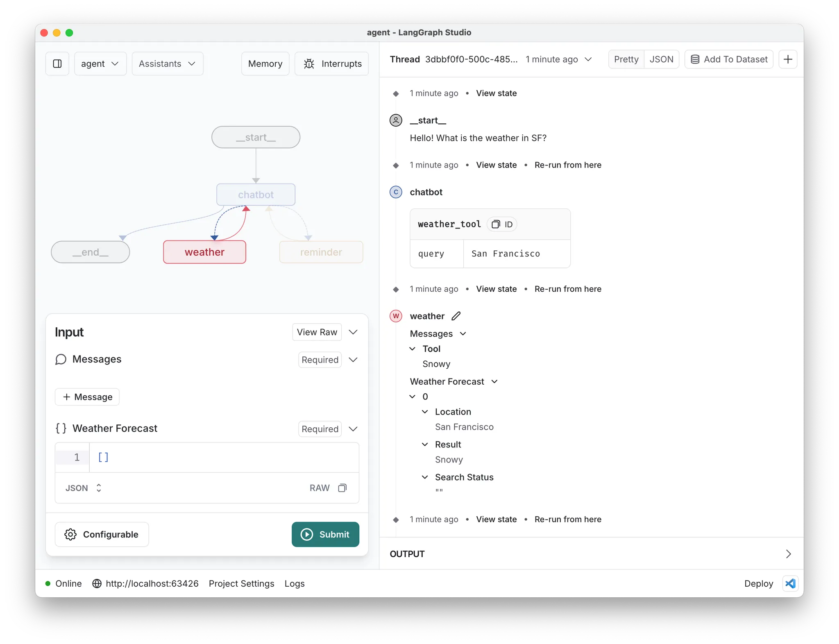Switch to Pretty view tab
The width and height of the screenshot is (839, 644).
(x=626, y=59)
